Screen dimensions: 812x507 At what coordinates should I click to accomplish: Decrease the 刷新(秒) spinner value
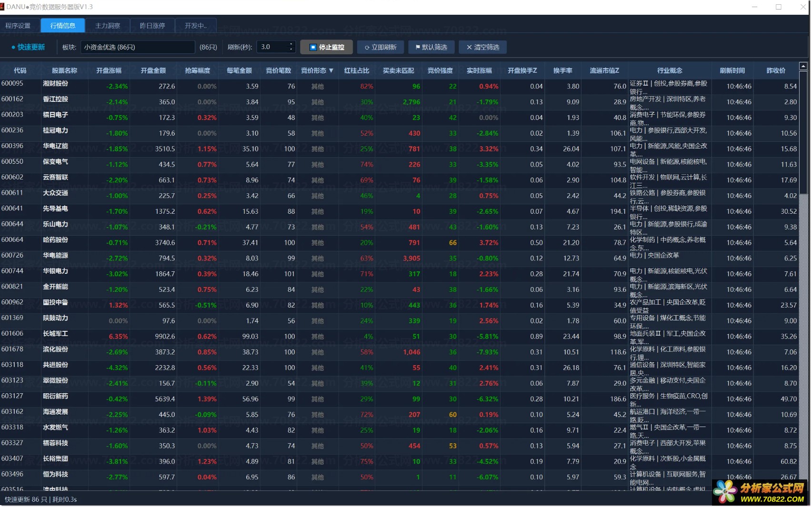(291, 50)
